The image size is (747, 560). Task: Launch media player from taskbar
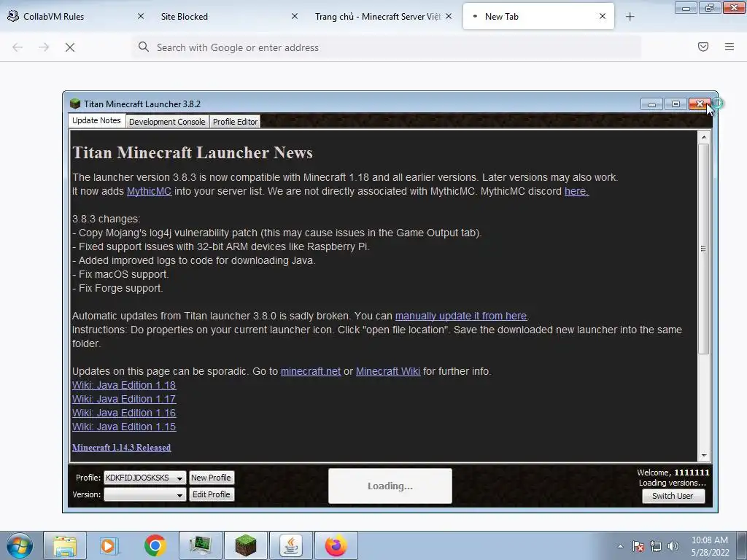coord(109,545)
